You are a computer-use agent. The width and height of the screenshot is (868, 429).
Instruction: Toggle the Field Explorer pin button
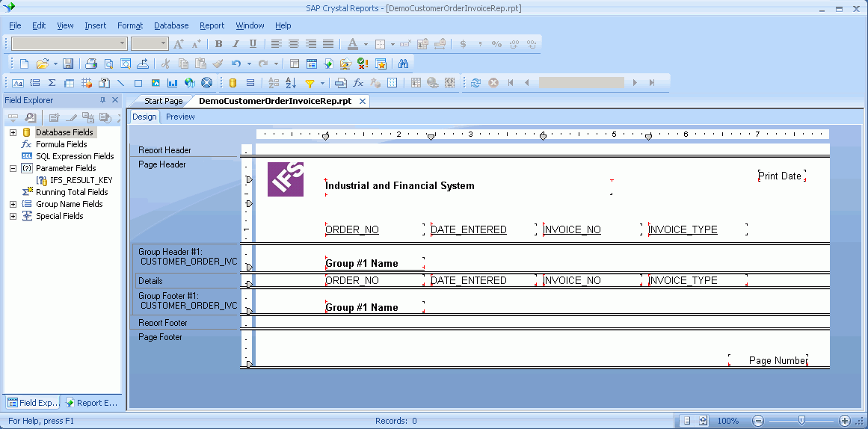point(102,100)
